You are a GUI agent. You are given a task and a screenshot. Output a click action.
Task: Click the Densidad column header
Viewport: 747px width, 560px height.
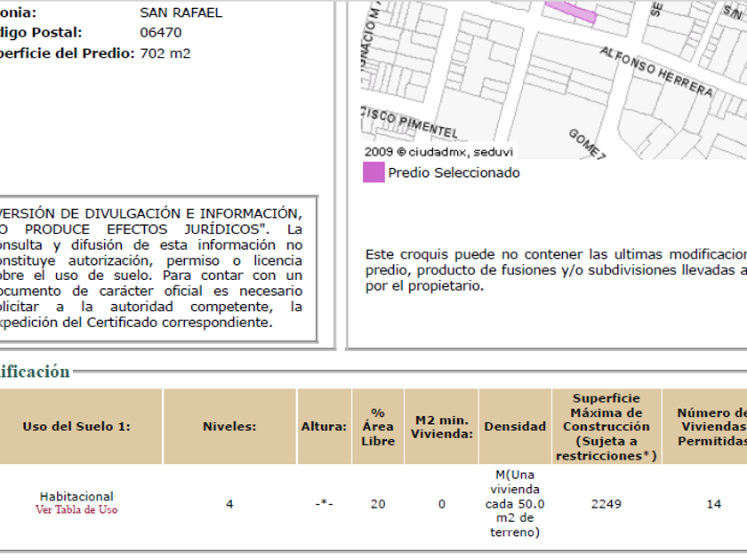point(515,427)
